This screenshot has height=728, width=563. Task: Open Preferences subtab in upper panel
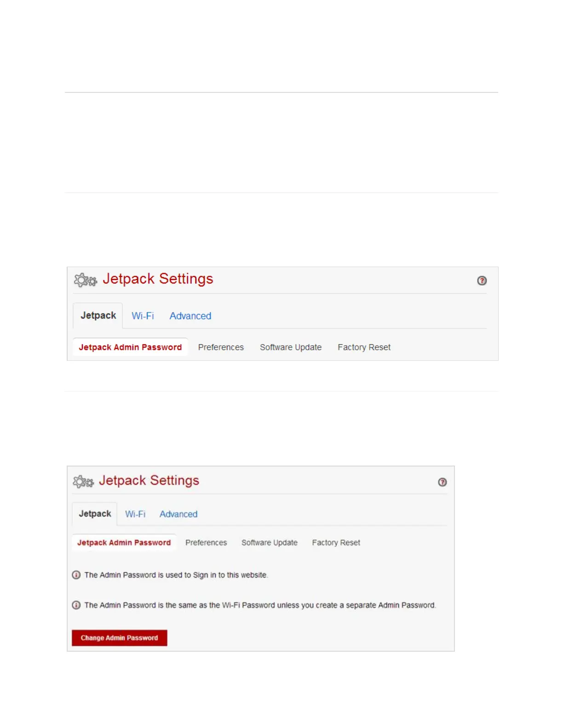tap(221, 347)
